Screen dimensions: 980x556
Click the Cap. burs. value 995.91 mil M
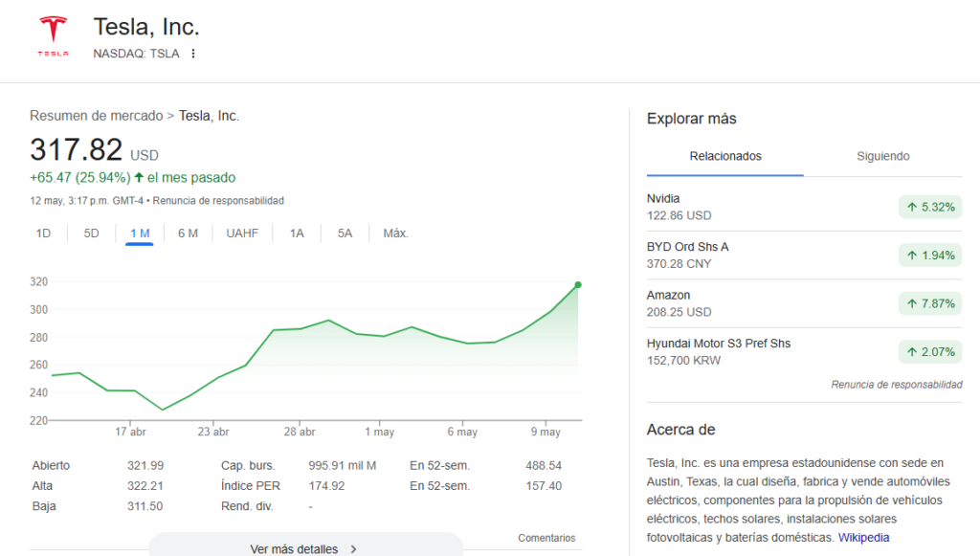343,465
